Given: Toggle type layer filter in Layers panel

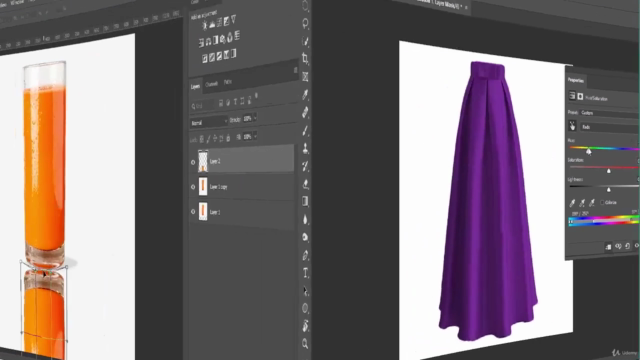Looking at the screenshot, I should (x=235, y=102).
